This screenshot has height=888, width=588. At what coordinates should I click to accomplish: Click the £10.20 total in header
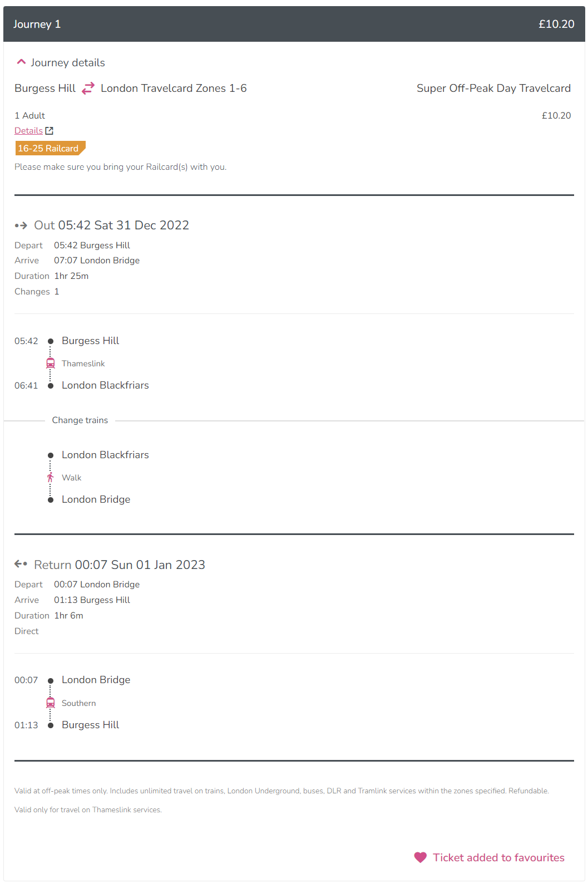coord(556,24)
